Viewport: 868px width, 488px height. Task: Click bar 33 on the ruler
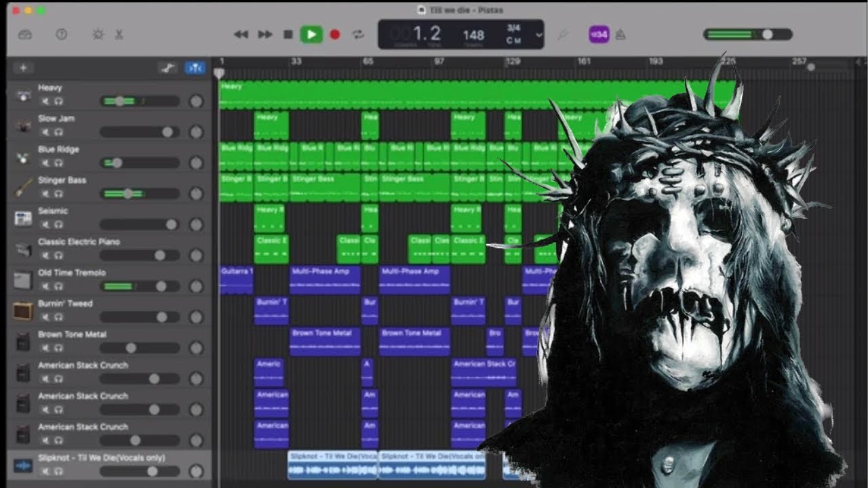point(296,62)
